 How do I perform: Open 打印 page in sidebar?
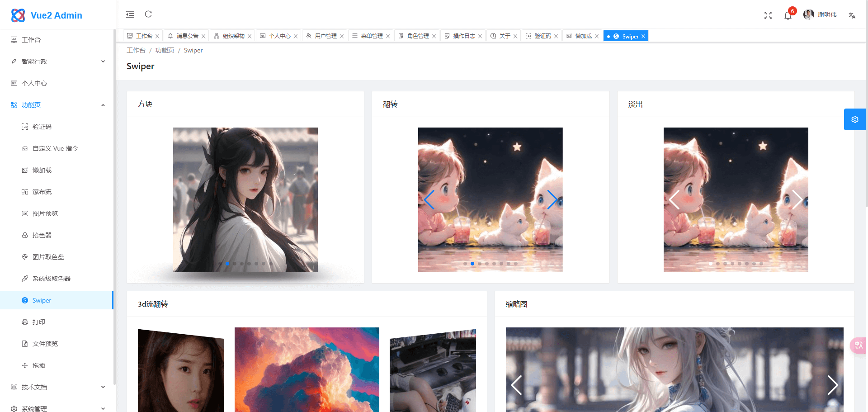56,322
